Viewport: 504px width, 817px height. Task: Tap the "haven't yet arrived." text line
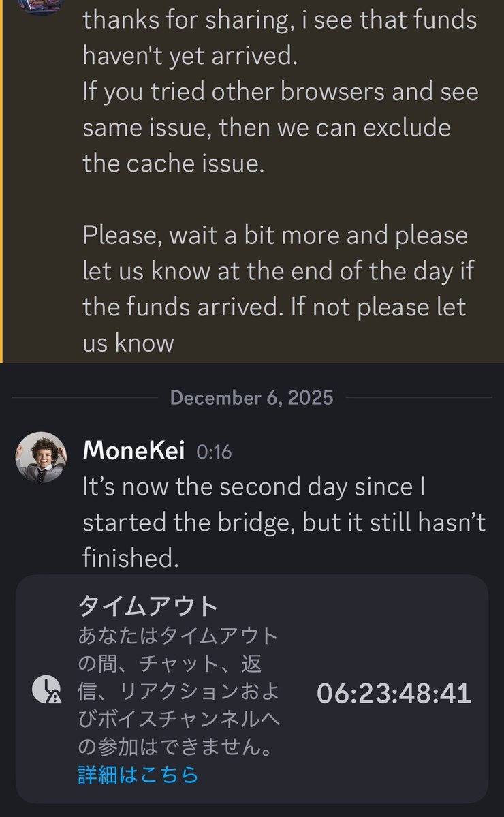(x=190, y=57)
